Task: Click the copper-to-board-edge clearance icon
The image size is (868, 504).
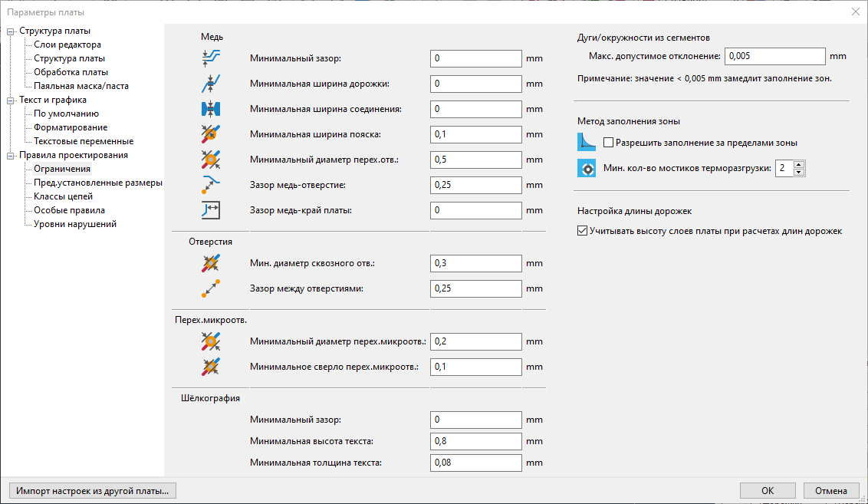Action: (210, 210)
